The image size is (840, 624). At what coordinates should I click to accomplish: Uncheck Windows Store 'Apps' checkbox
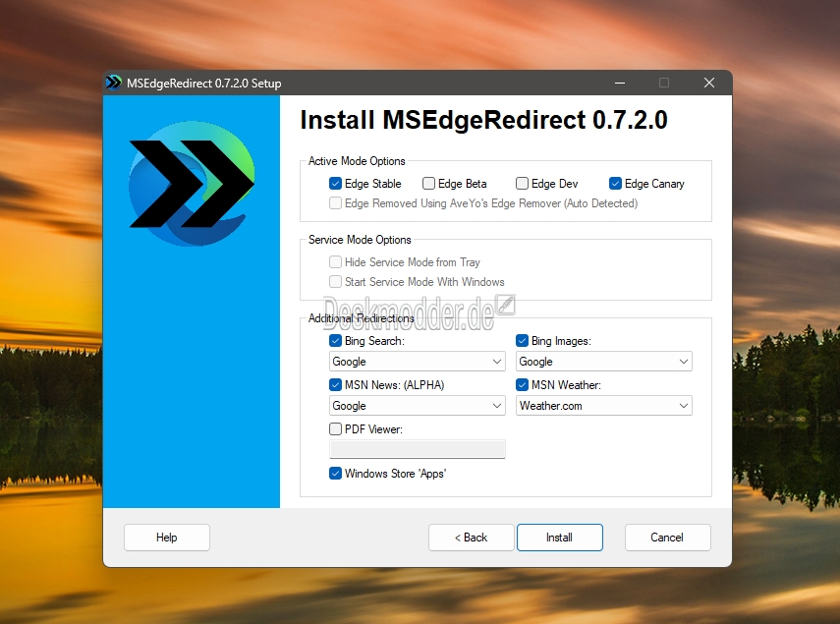coord(335,474)
